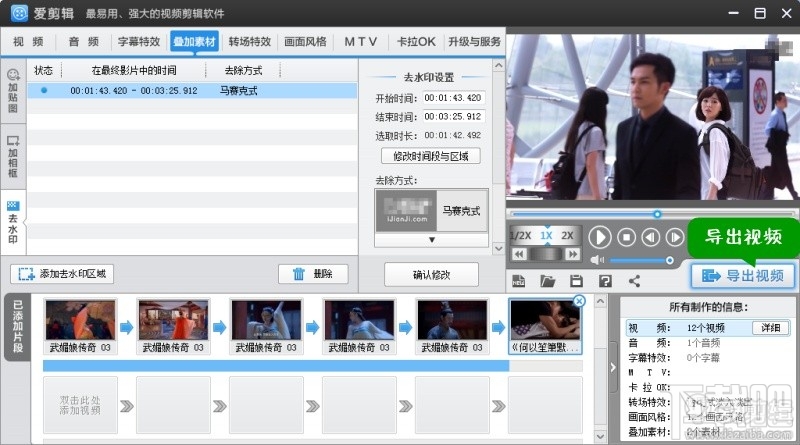Image resolution: width=800 pixels, height=445 pixels.
Task: Expand the 去除方式 dropdown arrow
Action: click(432, 240)
